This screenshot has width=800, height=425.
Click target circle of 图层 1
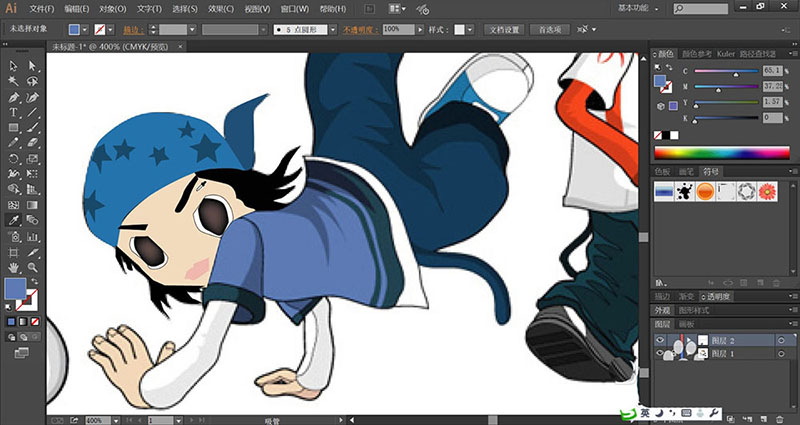[x=781, y=353]
